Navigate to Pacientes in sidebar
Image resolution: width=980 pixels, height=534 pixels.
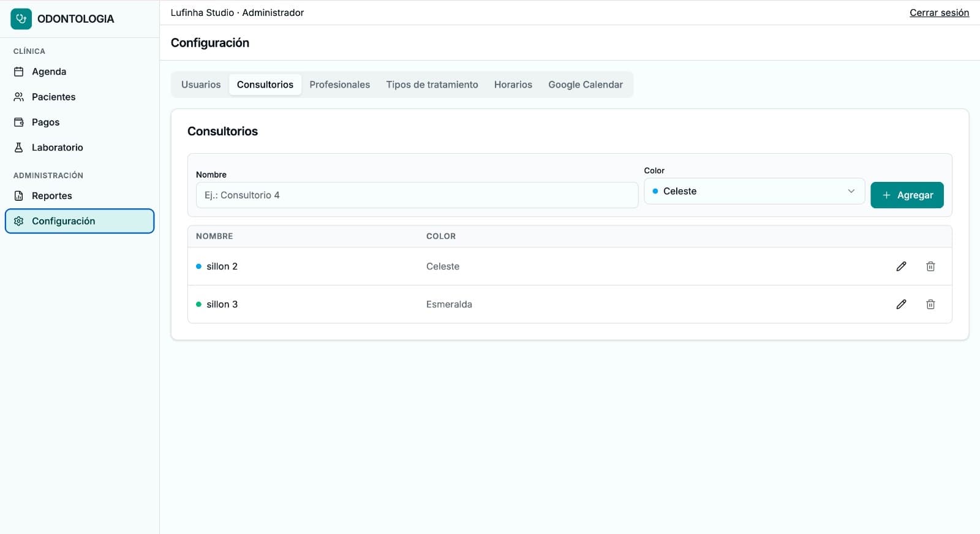(80, 97)
